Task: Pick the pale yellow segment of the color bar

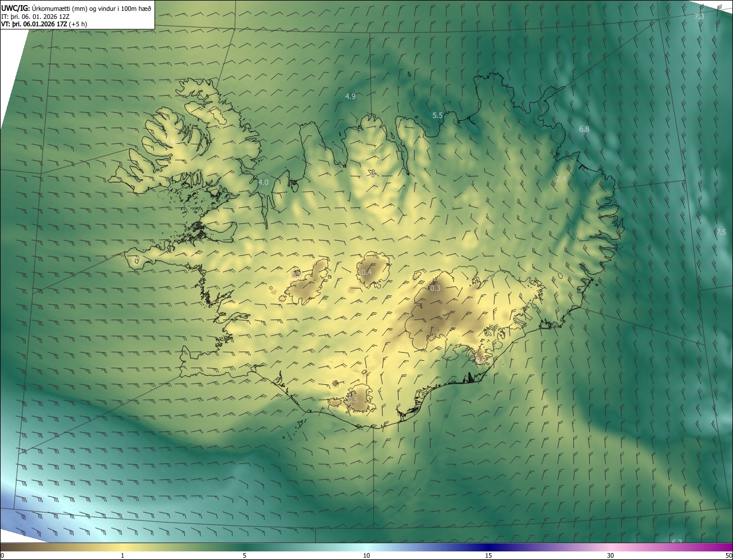Action: [x=123, y=547]
